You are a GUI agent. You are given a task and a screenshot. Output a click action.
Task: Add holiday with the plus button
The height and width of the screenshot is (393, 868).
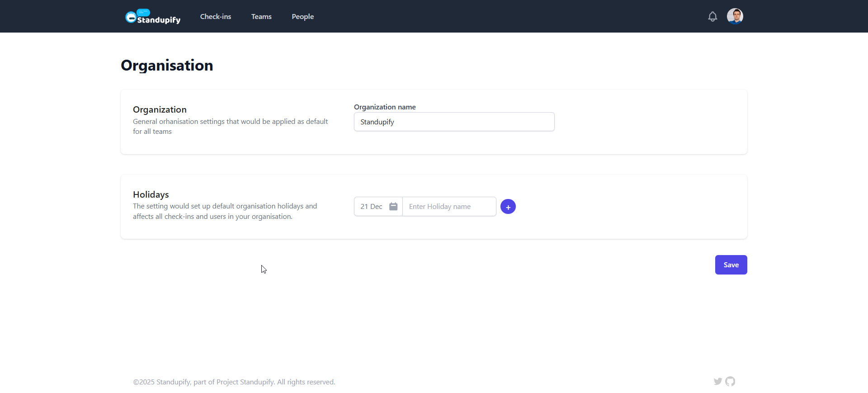(x=508, y=207)
